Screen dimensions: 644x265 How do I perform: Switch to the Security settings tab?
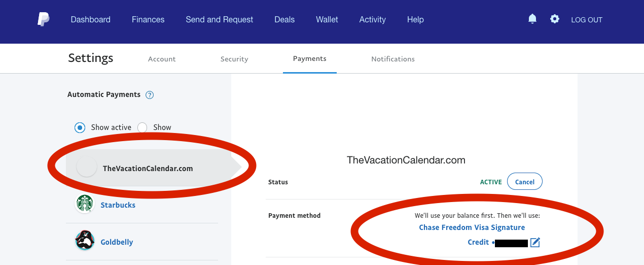point(234,59)
